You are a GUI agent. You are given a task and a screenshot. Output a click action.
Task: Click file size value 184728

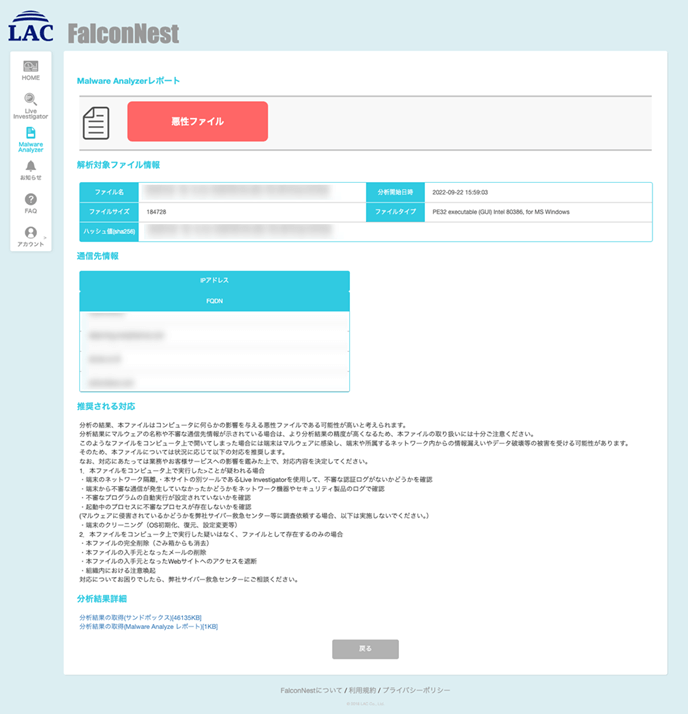click(156, 212)
